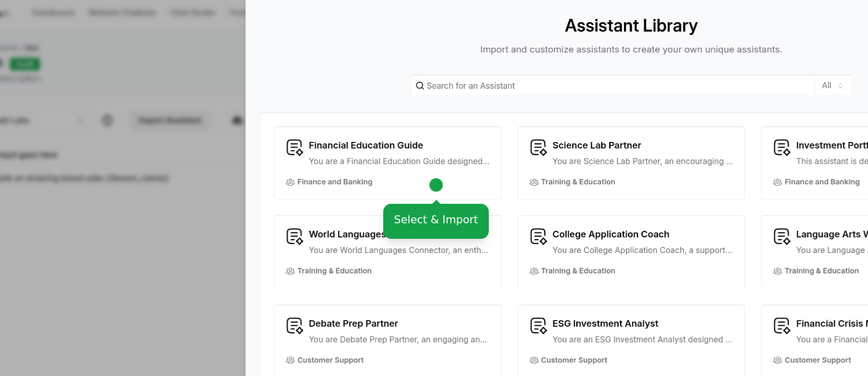Click people icon on Investment Portfolio card
Screen dimensions: 868x376
coord(778,182)
